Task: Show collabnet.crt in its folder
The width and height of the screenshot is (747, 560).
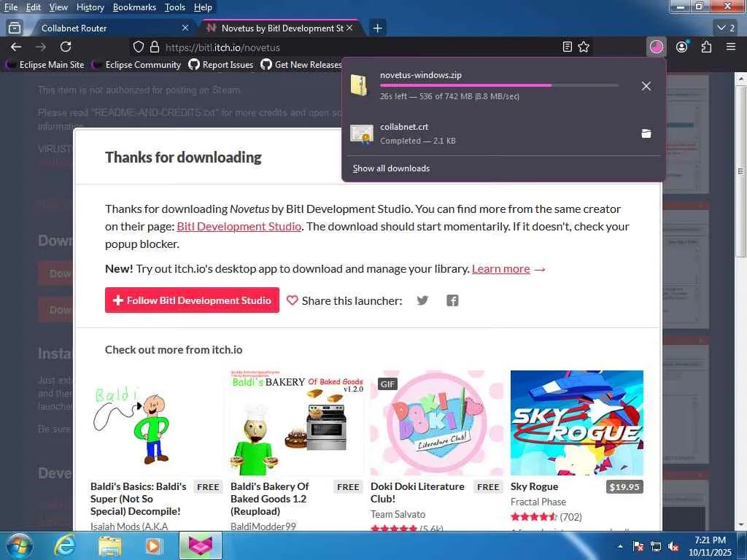Action: click(646, 133)
